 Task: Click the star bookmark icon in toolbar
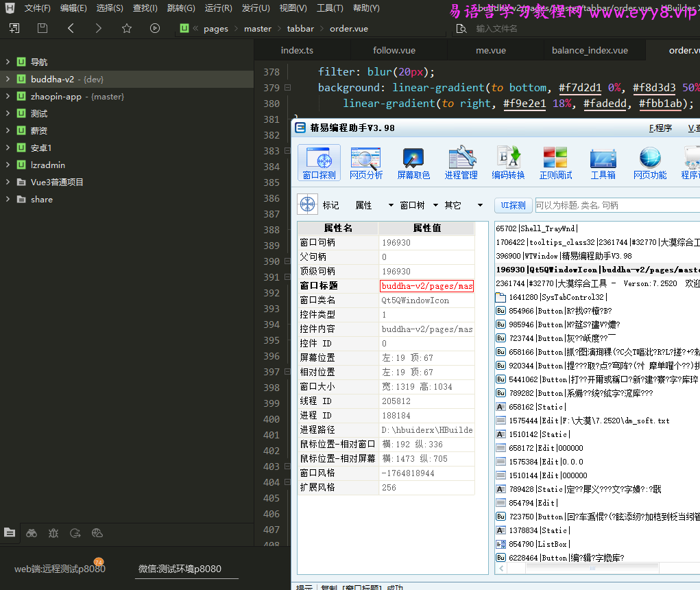coord(126,28)
